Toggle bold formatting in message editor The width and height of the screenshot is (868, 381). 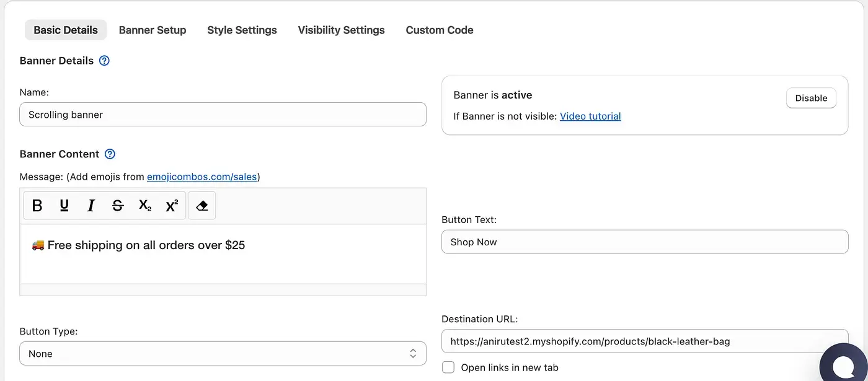click(37, 206)
